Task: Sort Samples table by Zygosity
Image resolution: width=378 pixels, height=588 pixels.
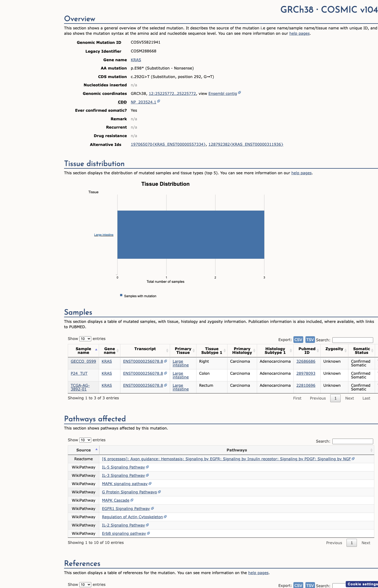Action: tap(334, 351)
